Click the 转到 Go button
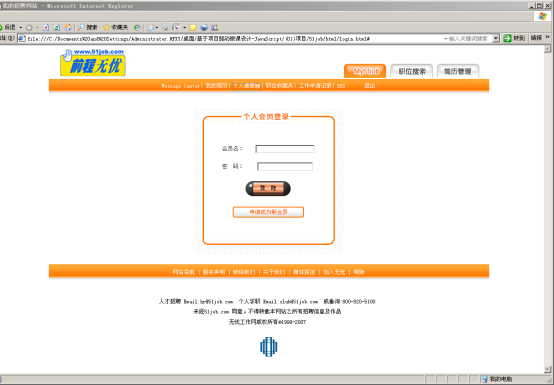The height and width of the screenshot is (385, 554). click(x=514, y=38)
